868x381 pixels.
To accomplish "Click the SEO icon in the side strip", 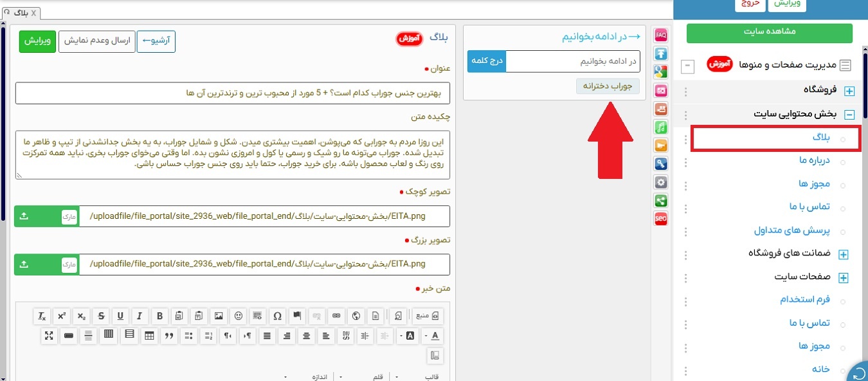I will [660, 219].
